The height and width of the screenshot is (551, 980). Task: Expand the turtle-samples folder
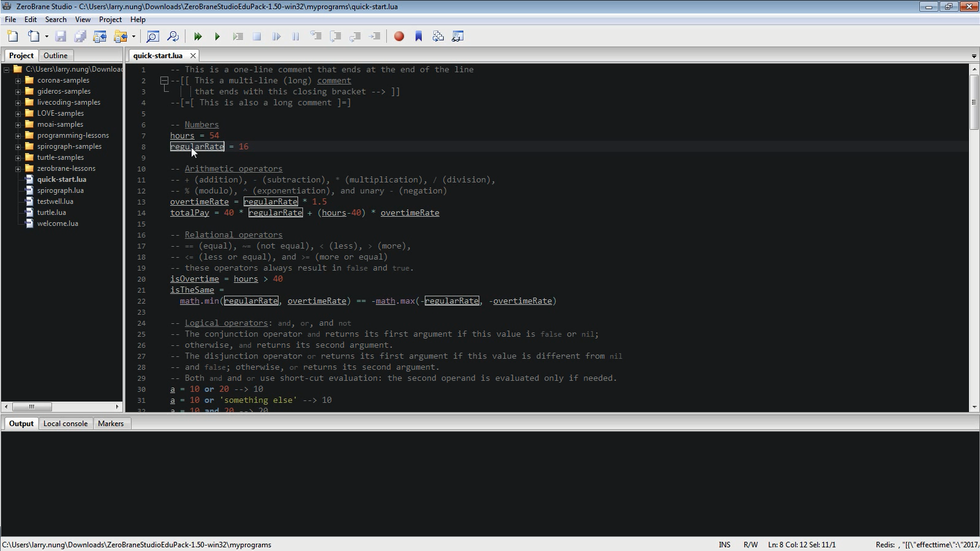point(18,157)
